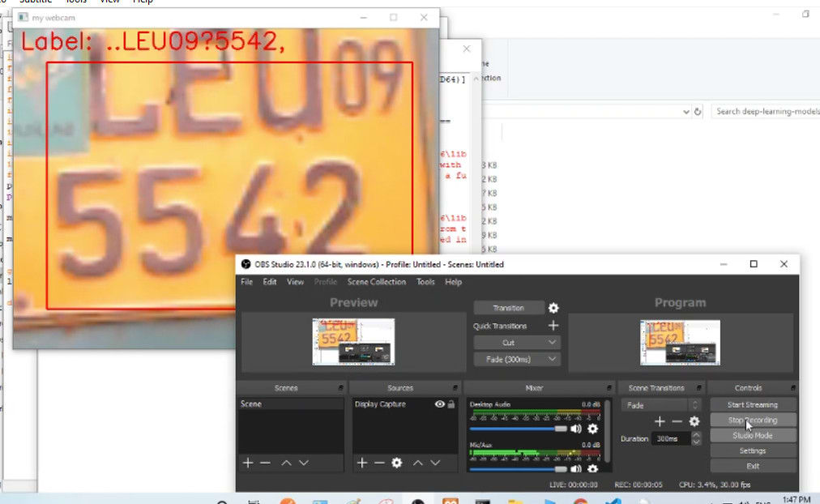Open scene transition properties gear
Viewport: 820px width, 504px height.
694,421
